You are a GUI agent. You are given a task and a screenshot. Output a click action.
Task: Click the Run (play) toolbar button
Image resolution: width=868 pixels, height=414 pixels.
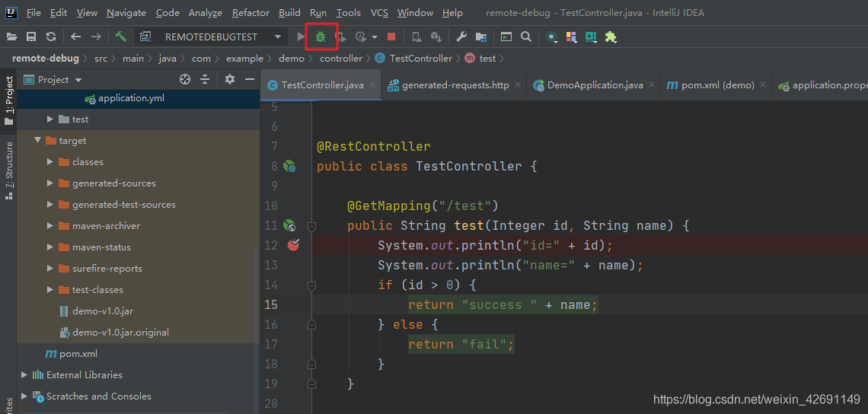(301, 37)
